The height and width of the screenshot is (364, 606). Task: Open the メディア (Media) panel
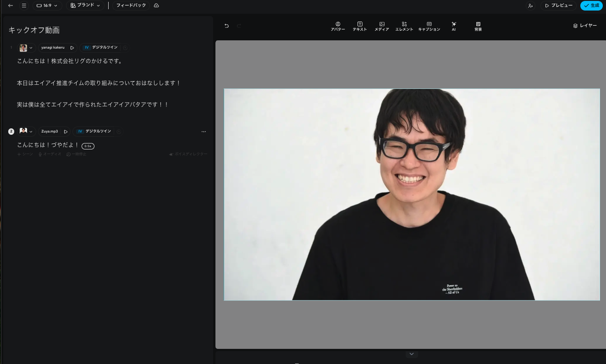point(382,26)
